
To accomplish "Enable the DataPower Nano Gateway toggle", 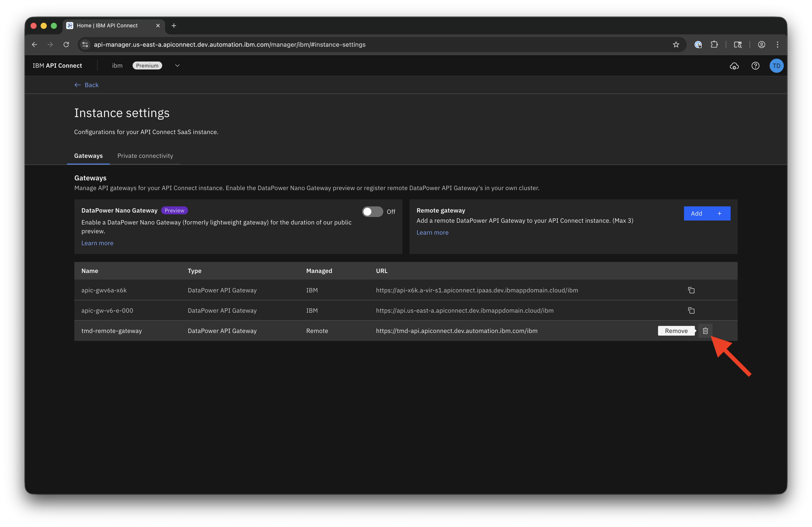I will point(372,212).
